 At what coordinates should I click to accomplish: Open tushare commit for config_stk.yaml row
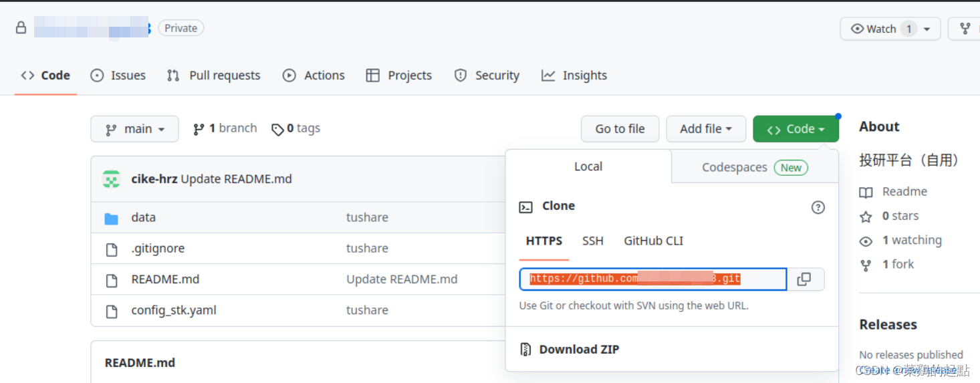point(367,310)
